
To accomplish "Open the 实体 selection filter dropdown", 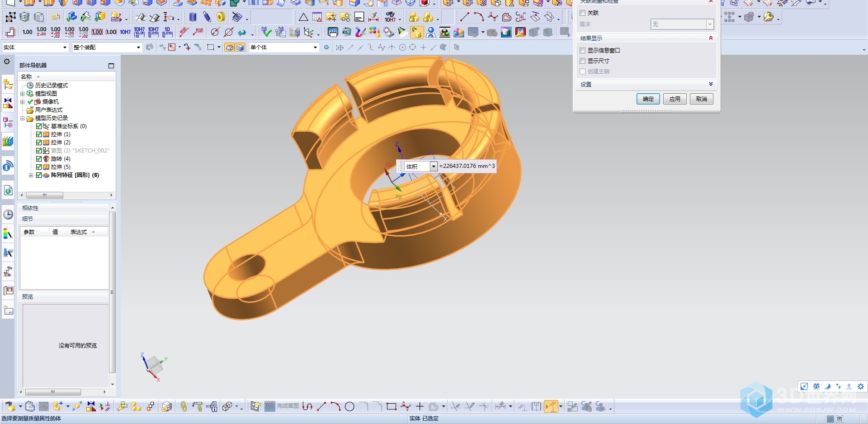I will pyautogui.click(x=65, y=48).
